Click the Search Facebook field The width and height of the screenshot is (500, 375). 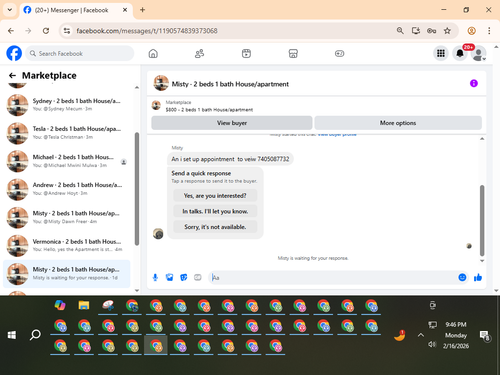[x=79, y=53]
